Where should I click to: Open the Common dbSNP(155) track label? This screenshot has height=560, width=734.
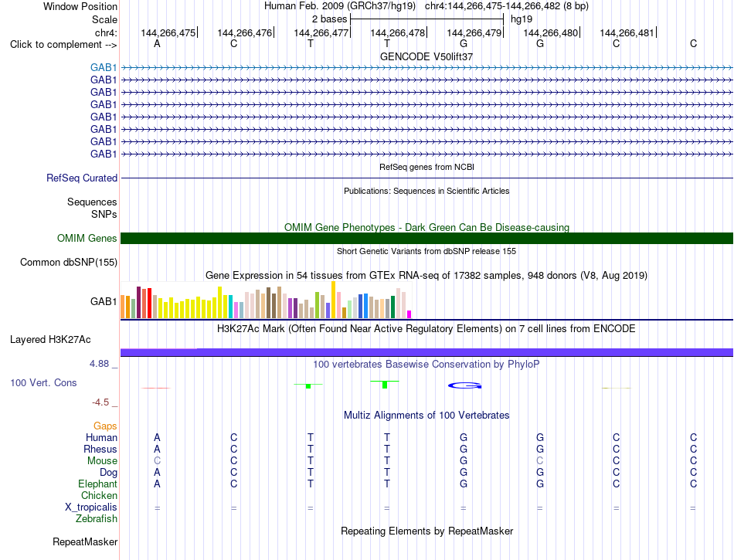pyautogui.click(x=69, y=262)
